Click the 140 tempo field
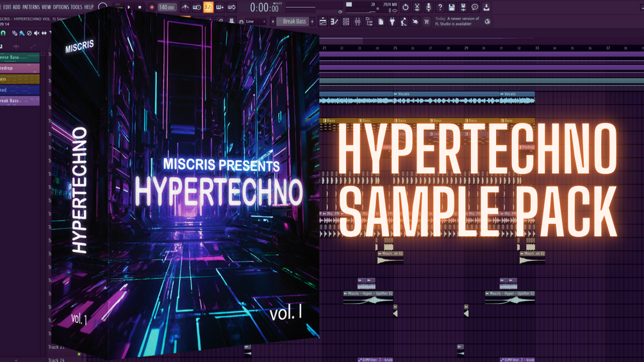The image size is (644, 362). point(167,8)
